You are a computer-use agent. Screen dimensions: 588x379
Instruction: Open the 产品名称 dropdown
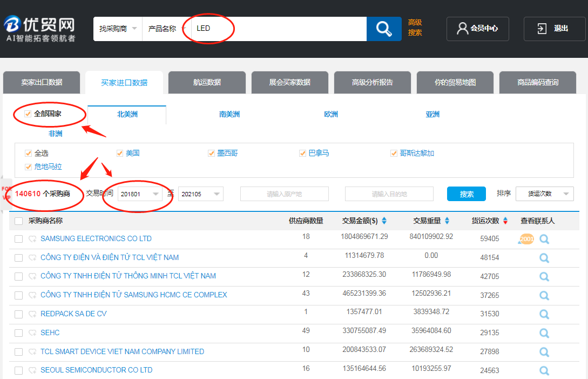(167, 29)
